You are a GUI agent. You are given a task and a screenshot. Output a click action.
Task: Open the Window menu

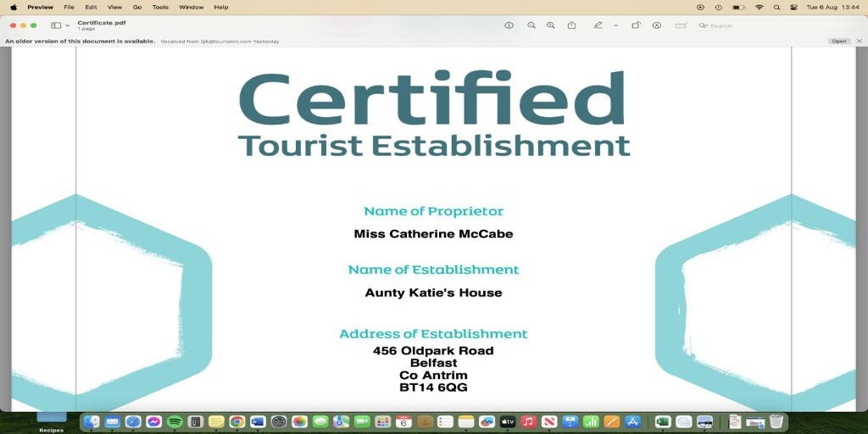coord(191,7)
